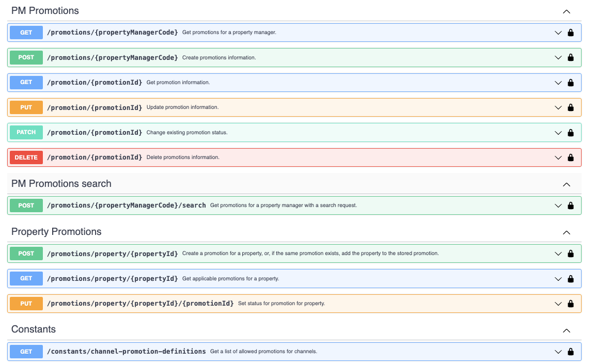Viewport: 595px width, 364px height.
Task: Expand chevron on GET promotion information row
Action: point(558,83)
